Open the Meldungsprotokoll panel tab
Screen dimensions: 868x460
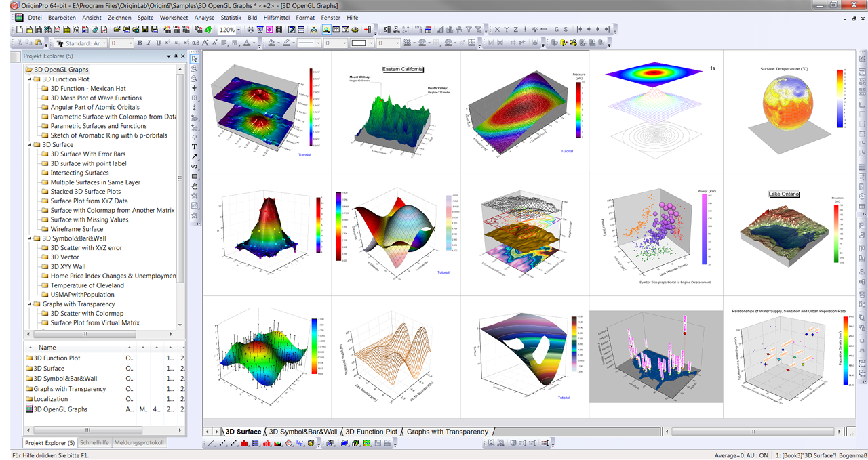click(139, 443)
